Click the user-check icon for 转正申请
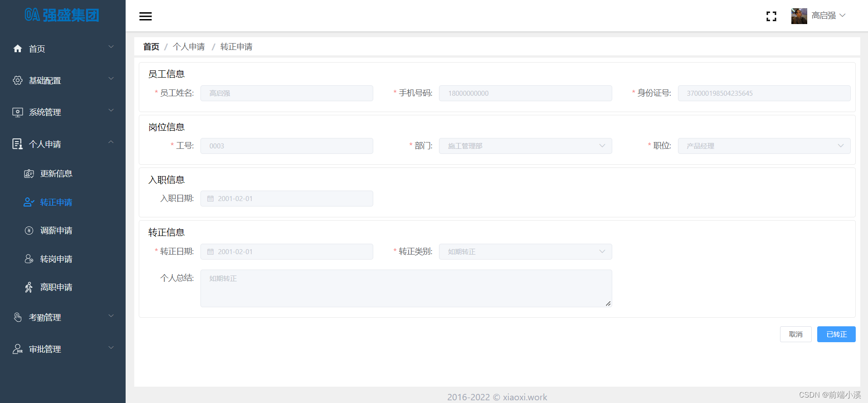Viewport: 868px width, 403px height. click(29, 202)
